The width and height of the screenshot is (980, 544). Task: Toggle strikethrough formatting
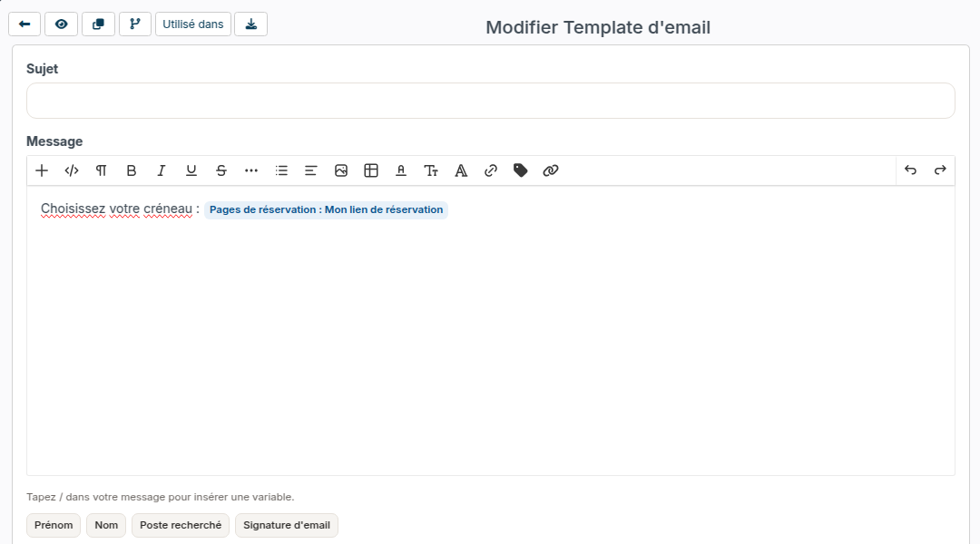(x=221, y=170)
